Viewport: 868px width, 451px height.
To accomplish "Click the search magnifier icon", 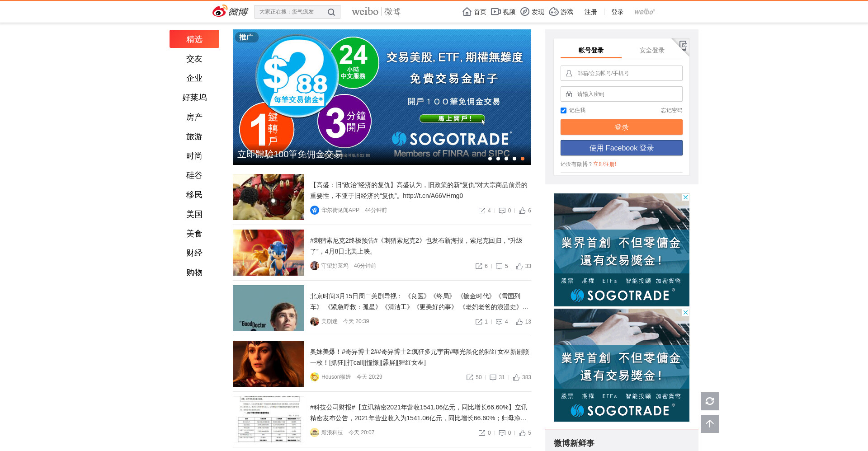I will coord(331,12).
